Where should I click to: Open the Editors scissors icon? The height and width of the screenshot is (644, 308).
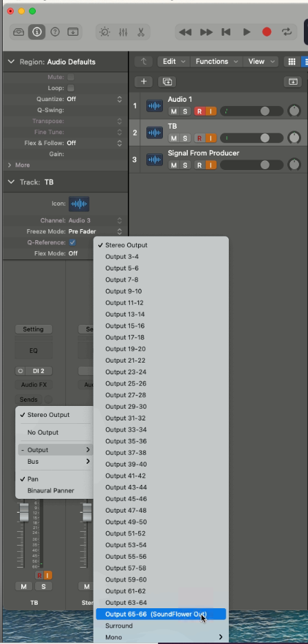[141, 32]
